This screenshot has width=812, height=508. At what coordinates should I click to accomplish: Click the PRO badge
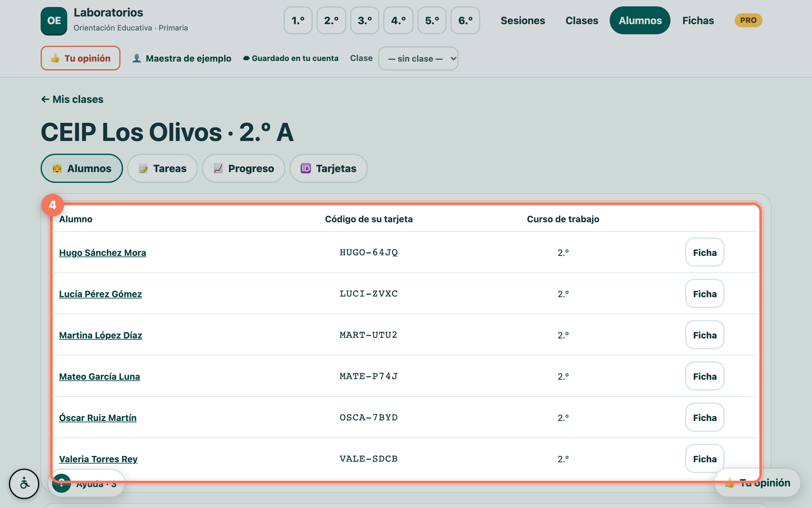pyautogui.click(x=748, y=21)
